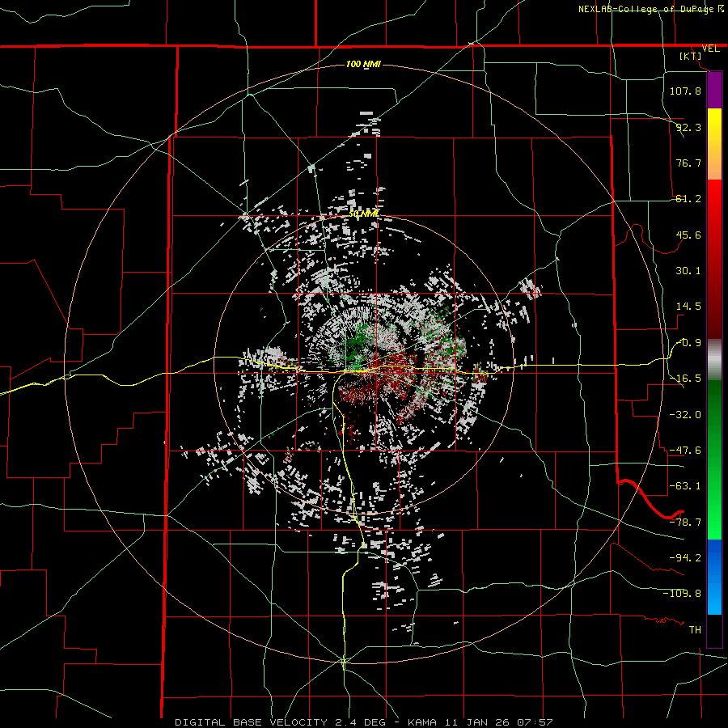
Task: Click the 61.2 velocity scale value
Action: coord(688,199)
